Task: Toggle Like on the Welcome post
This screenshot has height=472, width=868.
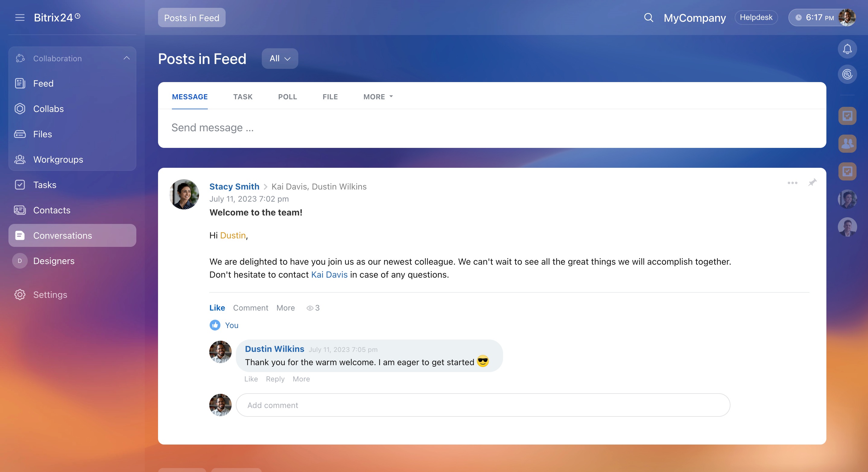Action: pos(217,308)
